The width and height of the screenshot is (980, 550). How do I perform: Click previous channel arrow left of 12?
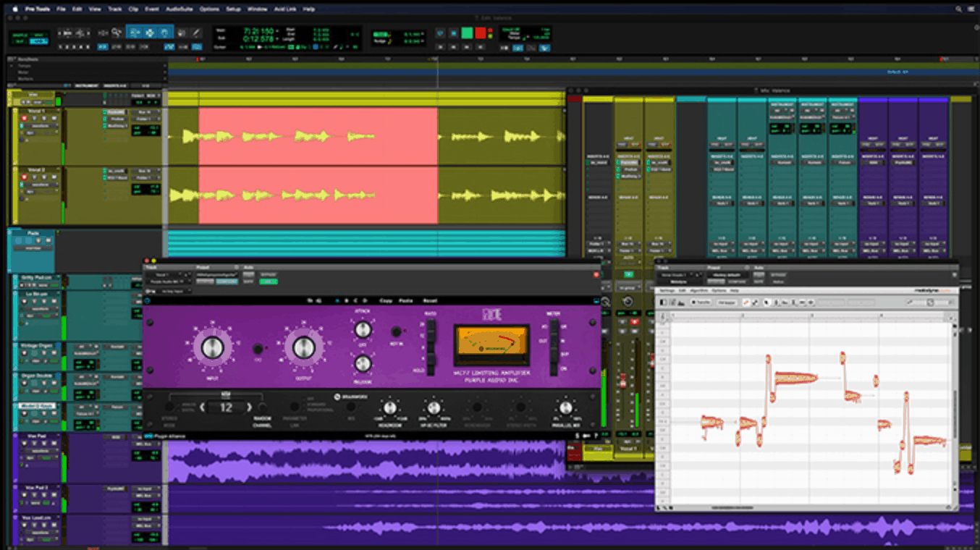coord(202,407)
